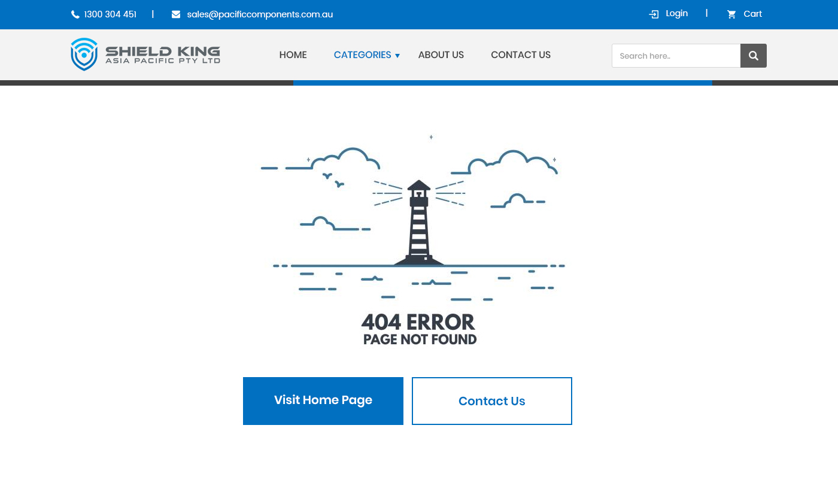Call the 1300 304 451 number link
Image resolution: width=838 pixels, height=504 pixels.
(x=110, y=14)
